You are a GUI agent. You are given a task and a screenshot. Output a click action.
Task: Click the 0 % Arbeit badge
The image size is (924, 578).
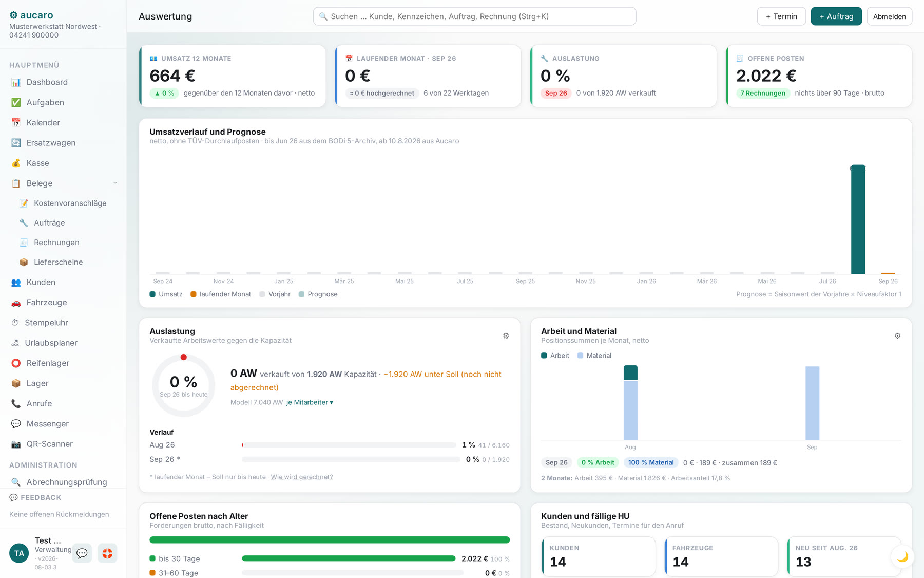tap(598, 462)
